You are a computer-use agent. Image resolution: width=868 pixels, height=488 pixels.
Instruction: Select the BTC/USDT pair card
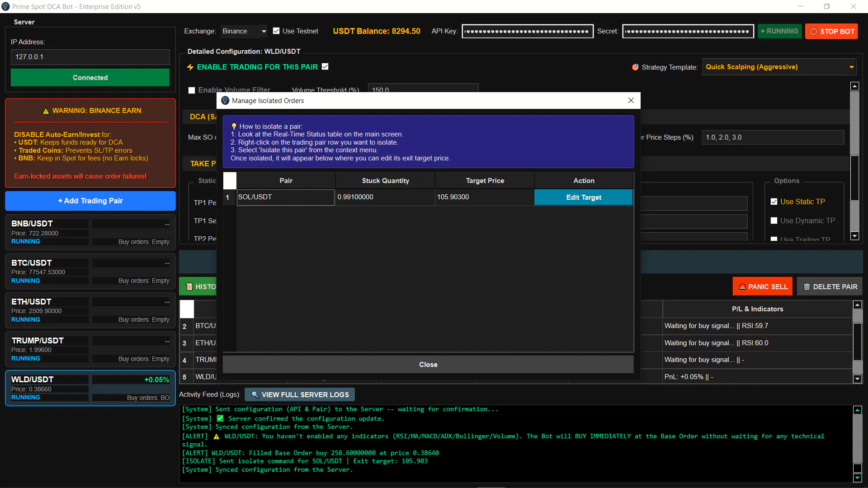pyautogui.click(x=90, y=272)
